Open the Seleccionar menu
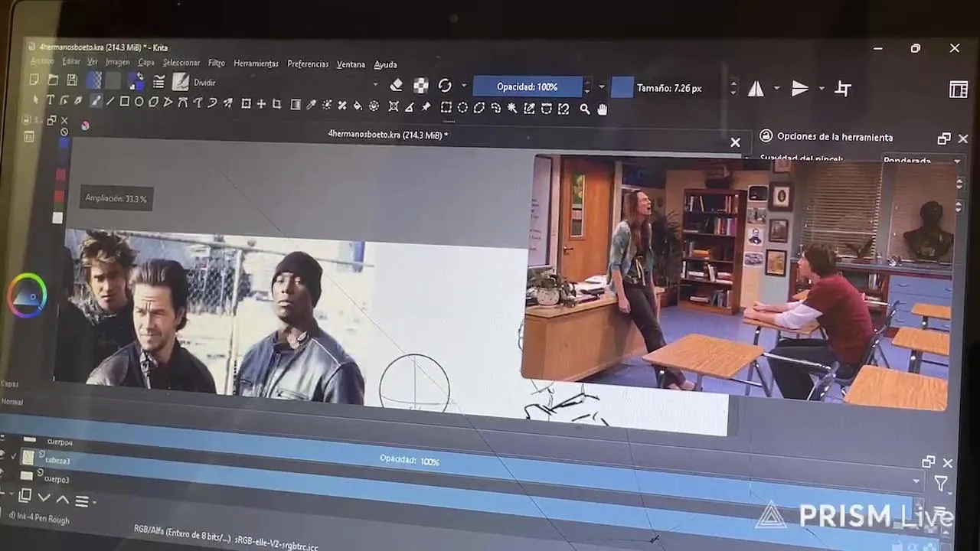This screenshot has height=551, width=980. [x=181, y=63]
